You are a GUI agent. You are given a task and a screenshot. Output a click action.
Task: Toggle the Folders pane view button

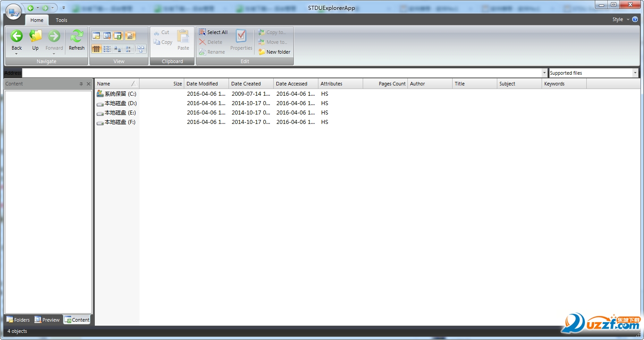[96, 36]
